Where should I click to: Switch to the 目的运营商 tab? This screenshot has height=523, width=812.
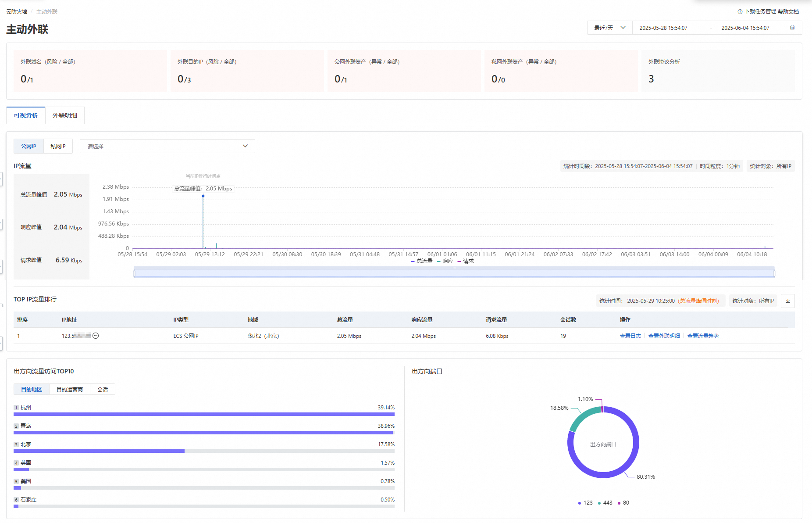click(x=70, y=389)
